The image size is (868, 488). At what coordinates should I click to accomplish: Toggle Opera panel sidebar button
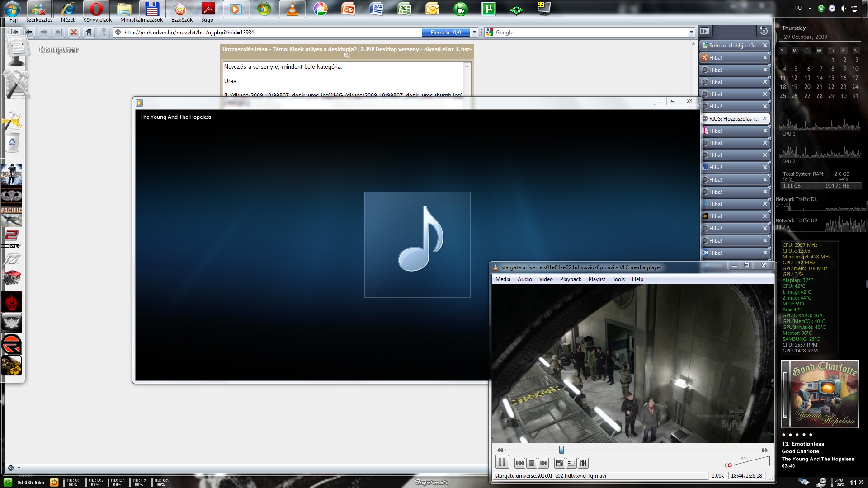[x=704, y=31]
